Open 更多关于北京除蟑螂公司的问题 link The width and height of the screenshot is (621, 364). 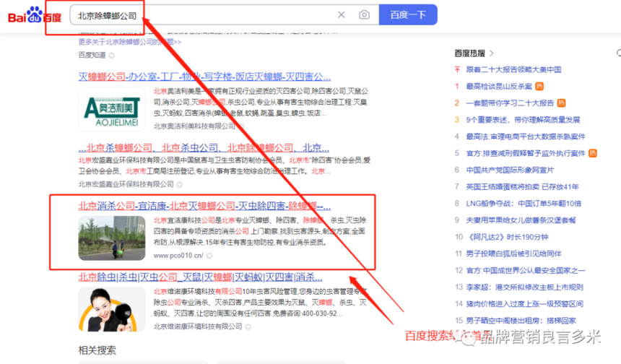(130, 42)
